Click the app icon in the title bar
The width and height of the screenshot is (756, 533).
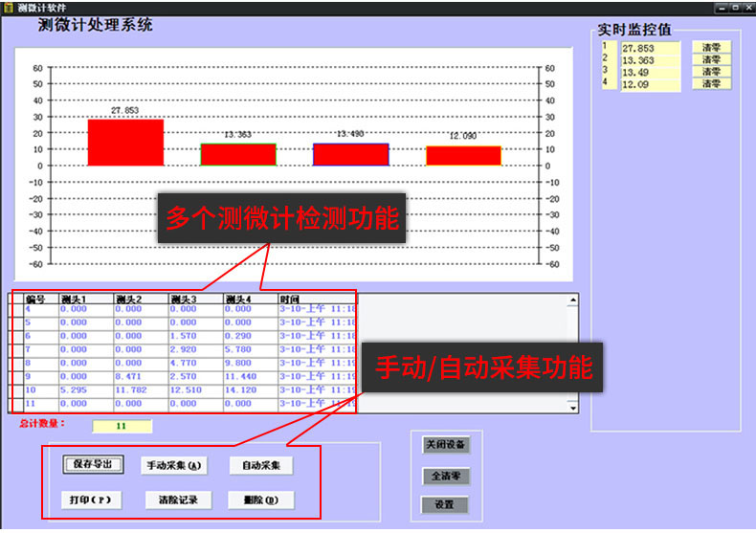[x=8, y=7]
